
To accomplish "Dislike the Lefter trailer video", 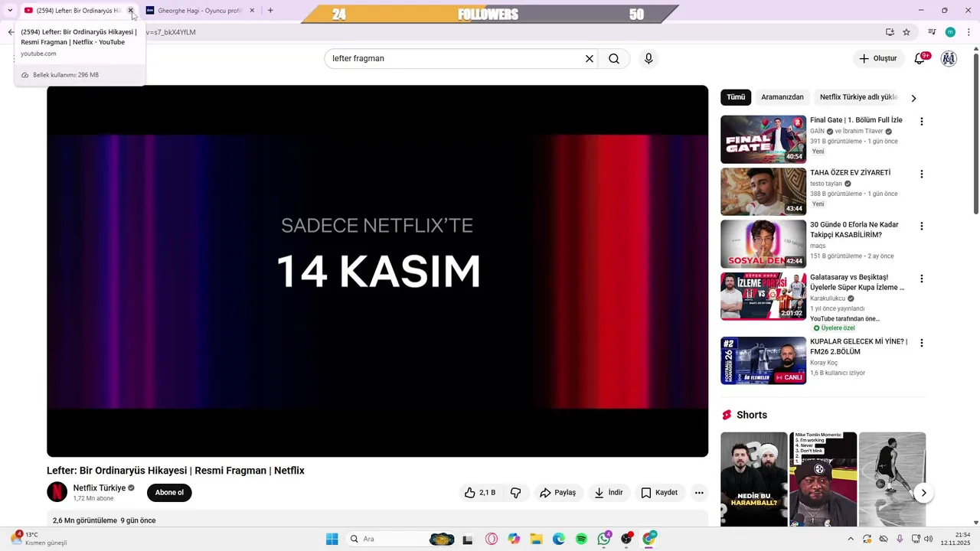I will click(516, 493).
